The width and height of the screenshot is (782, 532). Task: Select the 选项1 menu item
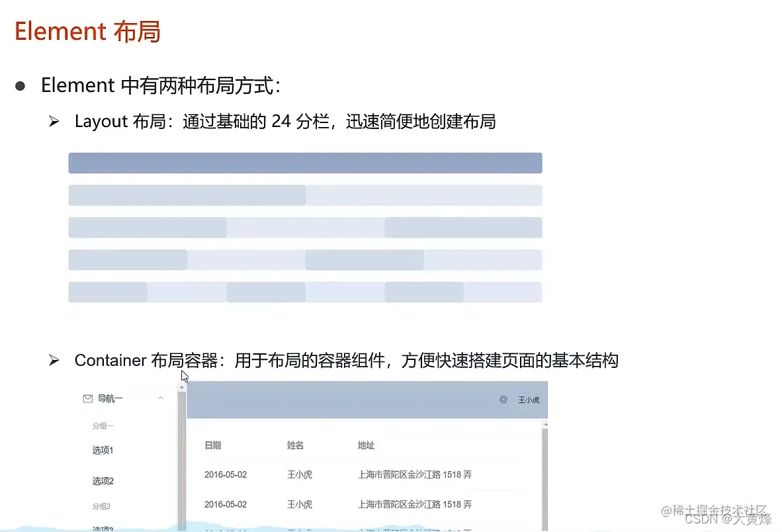pos(103,450)
